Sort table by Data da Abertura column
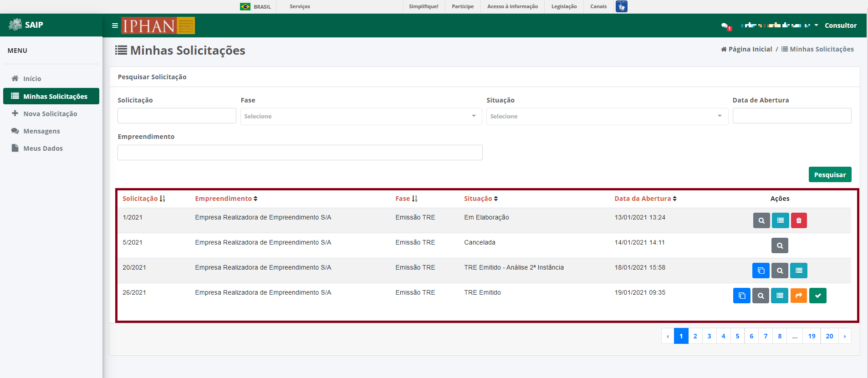 [645, 199]
